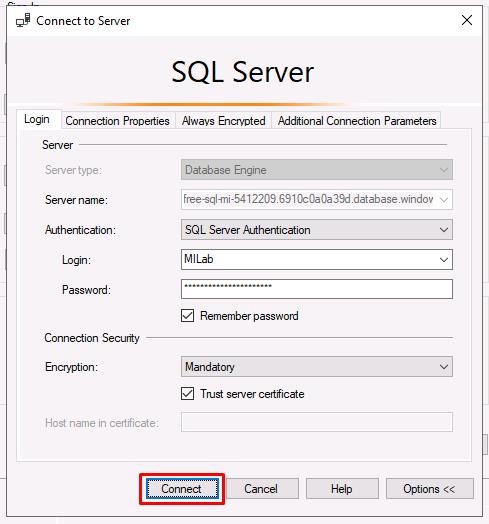
Task: Click the Host name in certificate field
Action: pos(317,422)
